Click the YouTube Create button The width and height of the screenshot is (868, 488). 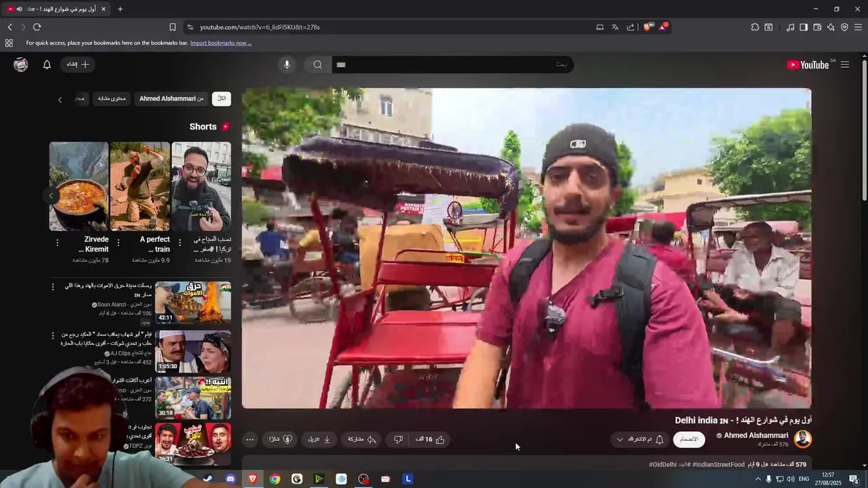79,64
